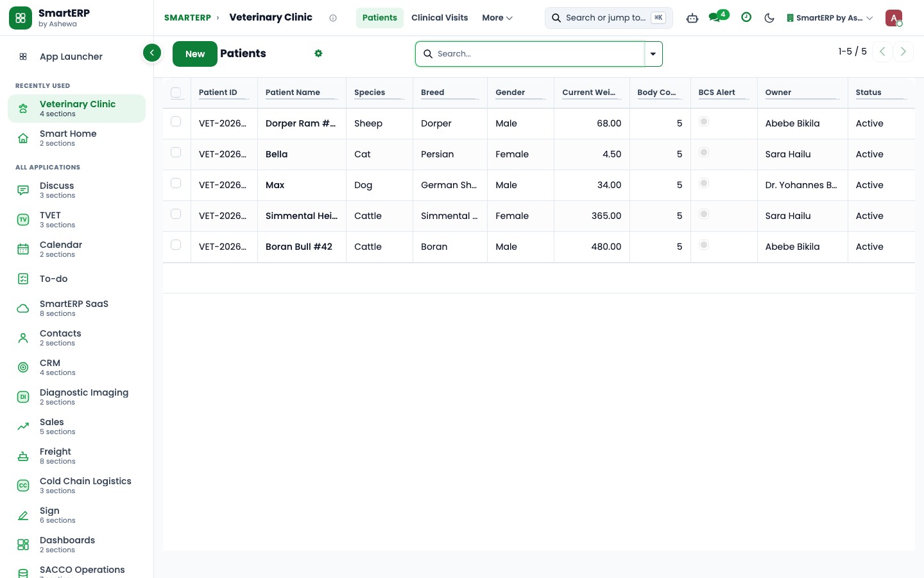Click owner Dr. Yohannes B... cell
This screenshot has height=578, width=924.
coord(801,185)
